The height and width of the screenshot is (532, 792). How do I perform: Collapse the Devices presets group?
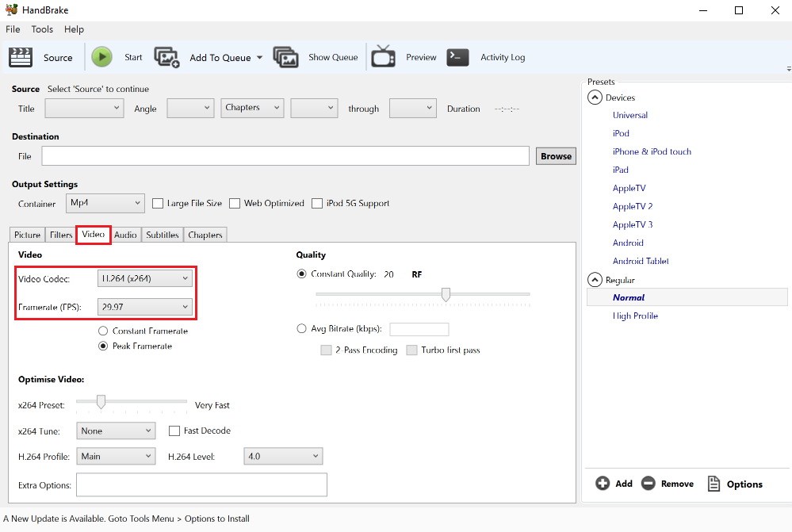[595, 98]
